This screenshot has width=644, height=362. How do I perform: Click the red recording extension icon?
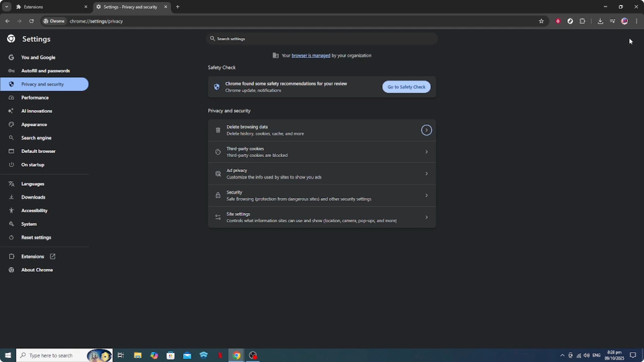click(558, 21)
